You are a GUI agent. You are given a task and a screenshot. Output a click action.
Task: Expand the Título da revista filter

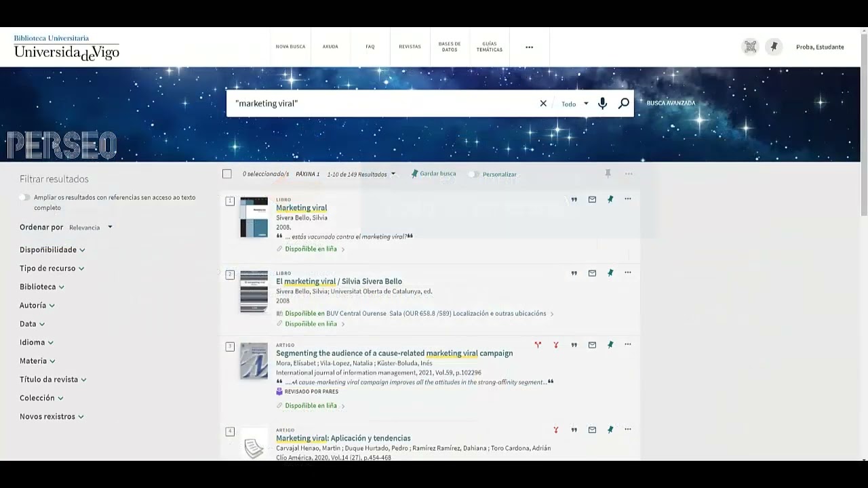53,380
